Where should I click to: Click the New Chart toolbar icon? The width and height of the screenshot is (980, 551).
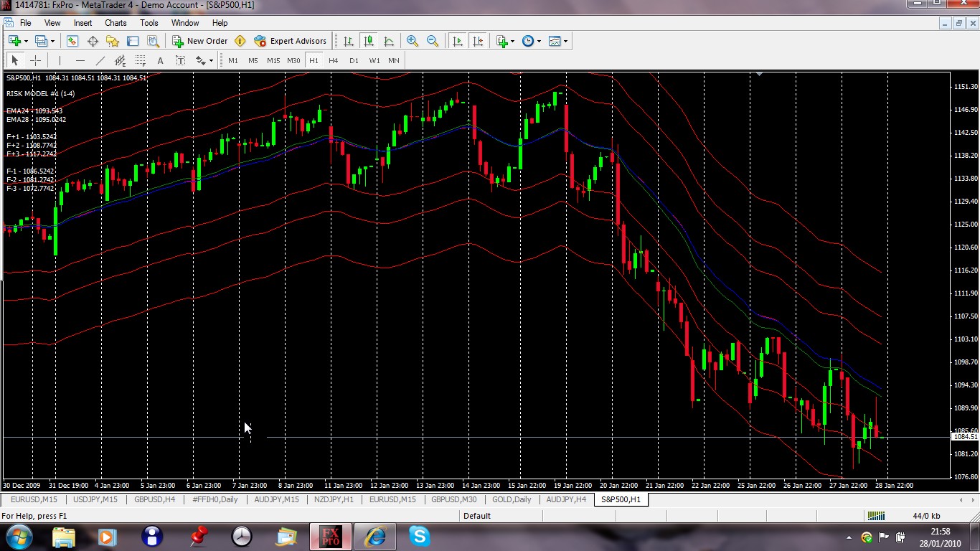[14, 41]
